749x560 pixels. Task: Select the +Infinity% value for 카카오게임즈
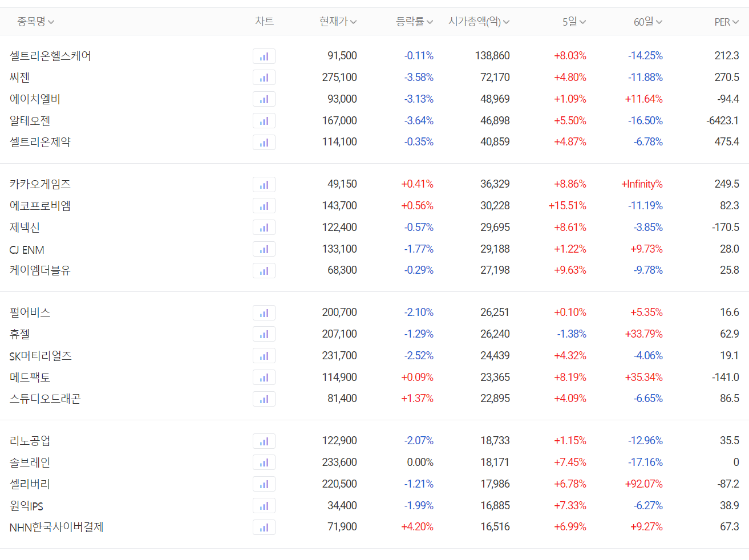click(x=642, y=184)
